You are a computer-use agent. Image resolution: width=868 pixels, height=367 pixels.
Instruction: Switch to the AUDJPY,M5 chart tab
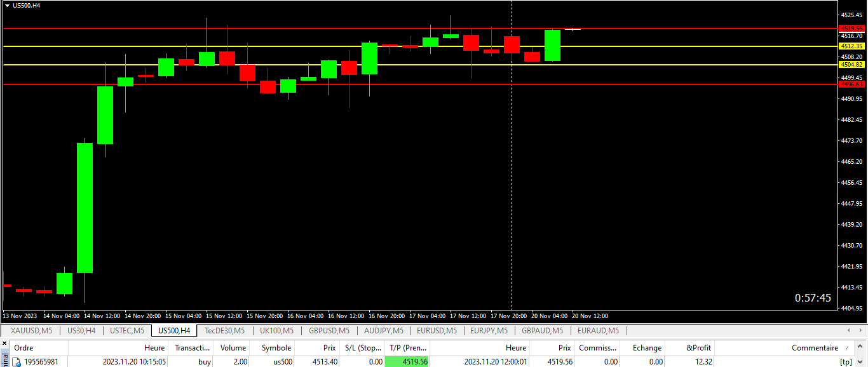pos(384,331)
